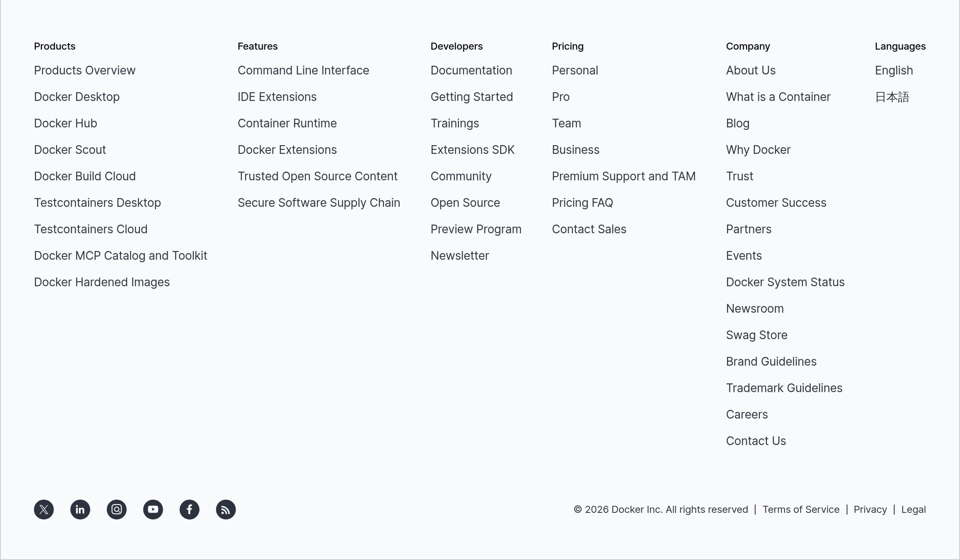Contact Sales about pricing

tap(589, 229)
